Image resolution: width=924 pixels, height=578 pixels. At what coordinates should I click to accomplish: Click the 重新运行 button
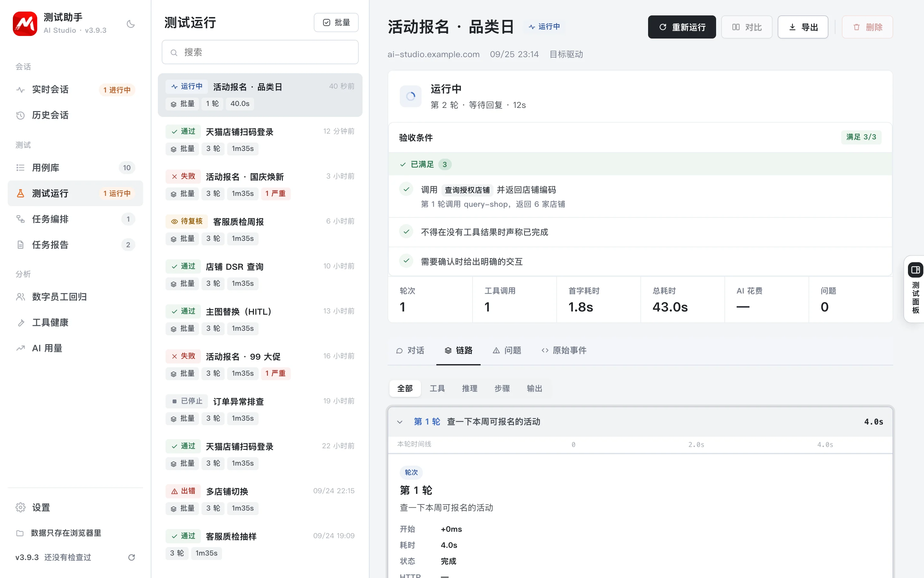(682, 27)
